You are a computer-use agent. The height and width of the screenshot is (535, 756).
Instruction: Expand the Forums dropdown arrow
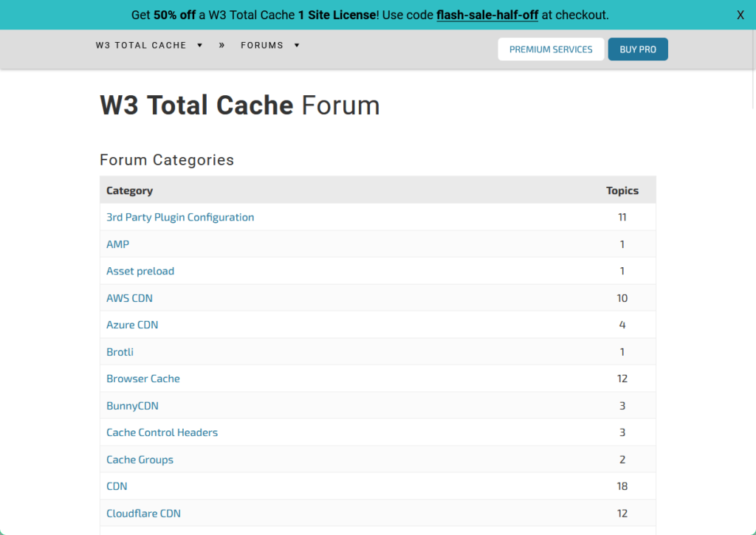coord(297,45)
